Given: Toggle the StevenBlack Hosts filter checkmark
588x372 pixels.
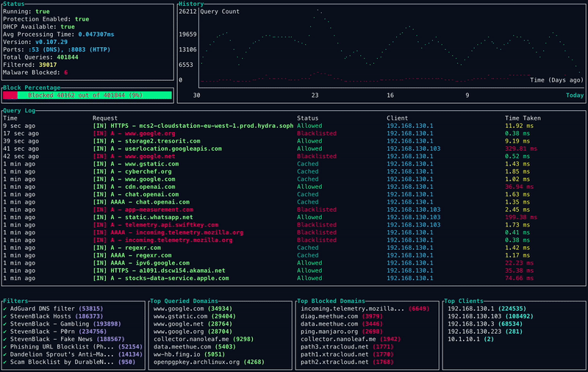Looking at the screenshot, I should click(x=5, y=317).
